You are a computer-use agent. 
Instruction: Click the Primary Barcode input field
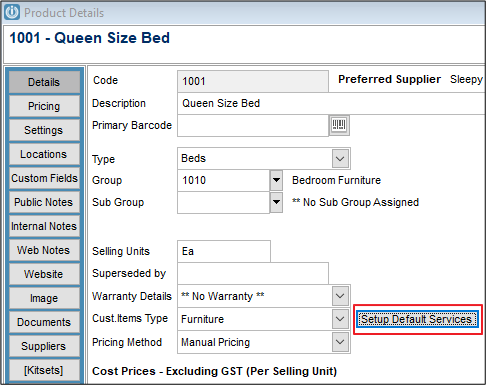click(253, 126)
